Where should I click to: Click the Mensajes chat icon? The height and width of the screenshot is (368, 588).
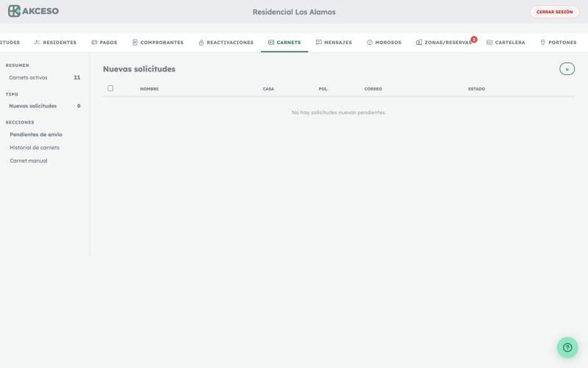(319, 43)
